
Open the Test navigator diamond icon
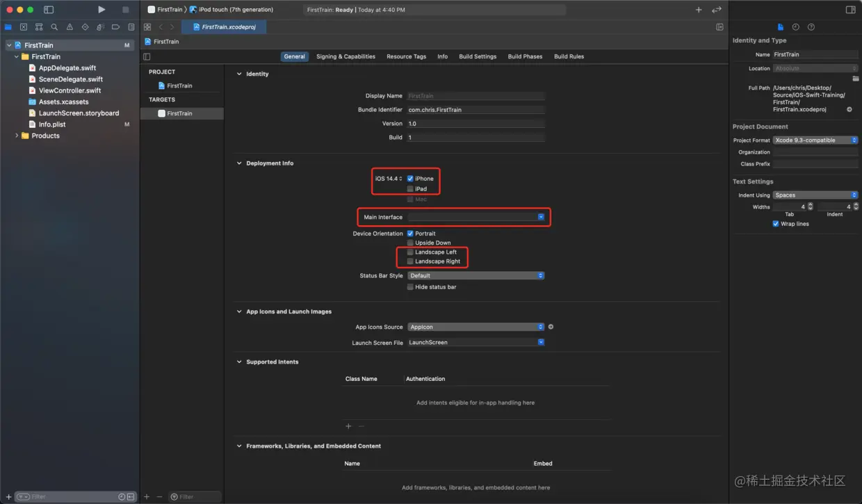[85, 27]
